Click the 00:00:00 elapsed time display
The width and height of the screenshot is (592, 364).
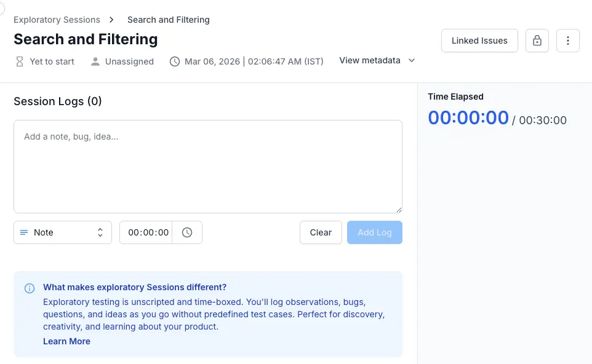[x=468, y=117]
